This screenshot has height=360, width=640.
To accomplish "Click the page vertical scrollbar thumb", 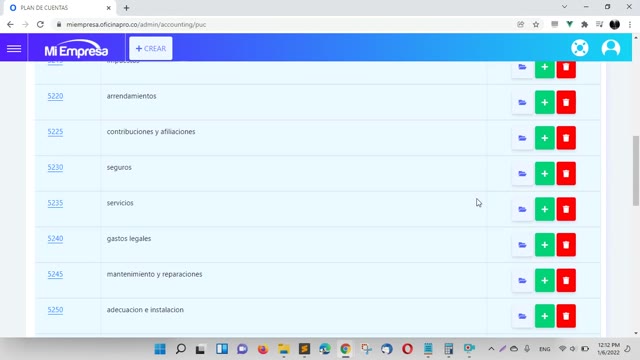I will tap(636, 171).
